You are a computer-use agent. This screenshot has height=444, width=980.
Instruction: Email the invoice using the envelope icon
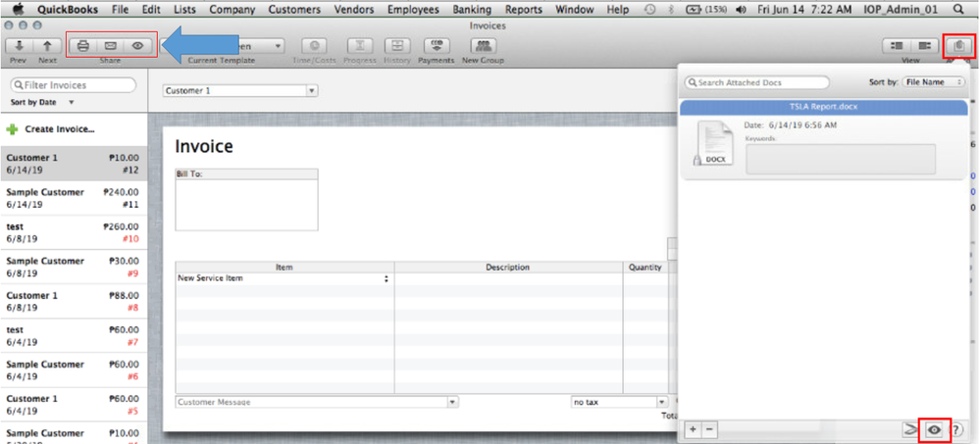point(111,46)
